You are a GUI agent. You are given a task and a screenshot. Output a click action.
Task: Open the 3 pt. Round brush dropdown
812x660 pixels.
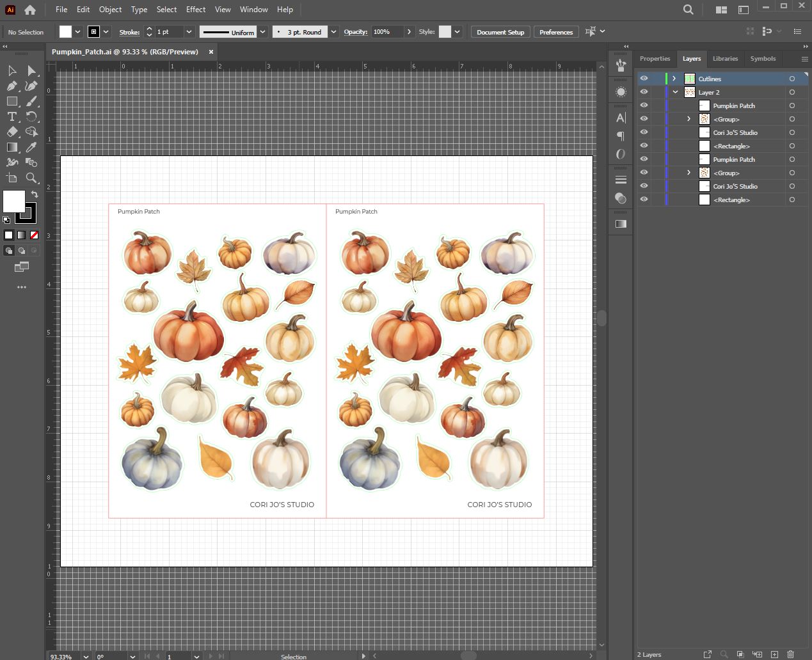333,32
